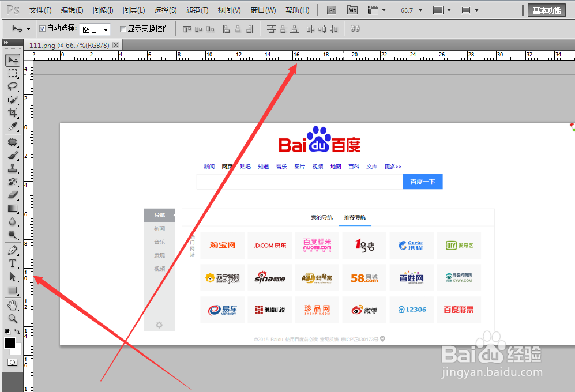Image resolution: width=575 pixels, height=392 pixels.
Task: Select the Blur tool
Action: coord(13,221)
